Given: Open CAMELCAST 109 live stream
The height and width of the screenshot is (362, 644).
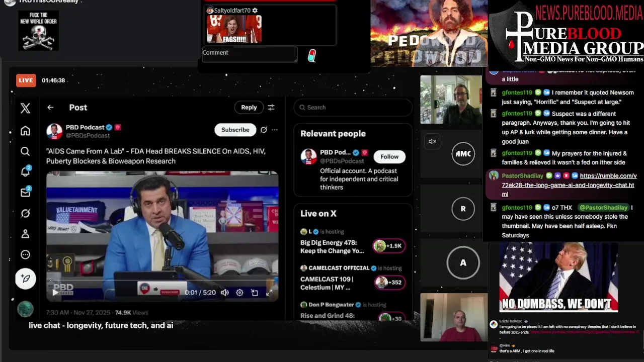Looking at the screenshot, I should pyautogui.click(x=327, y=283).
